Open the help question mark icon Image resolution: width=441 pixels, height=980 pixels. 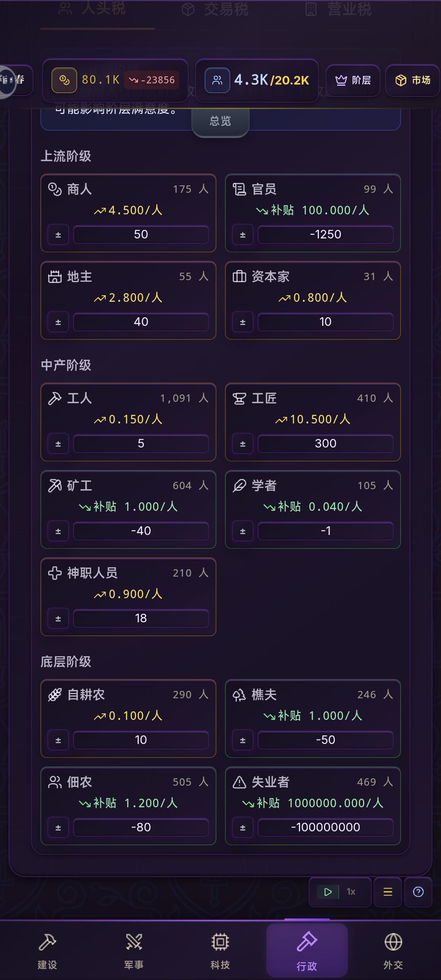coord(418,892)
